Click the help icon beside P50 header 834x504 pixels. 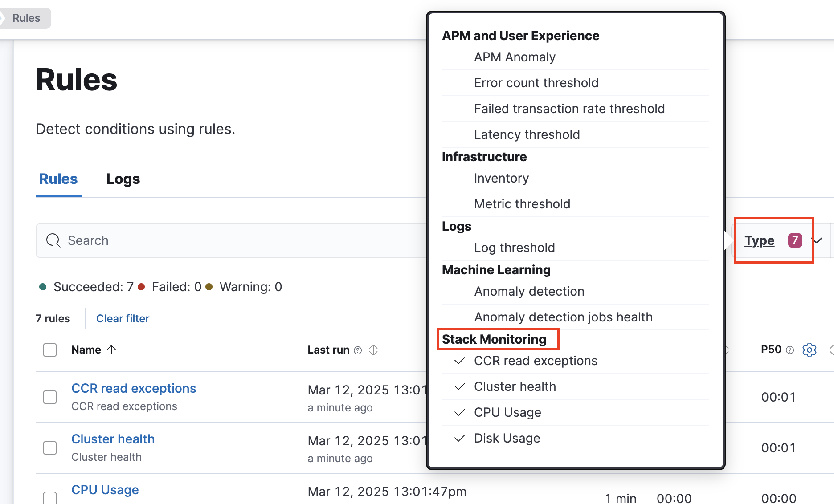click(x=790, y=350)
